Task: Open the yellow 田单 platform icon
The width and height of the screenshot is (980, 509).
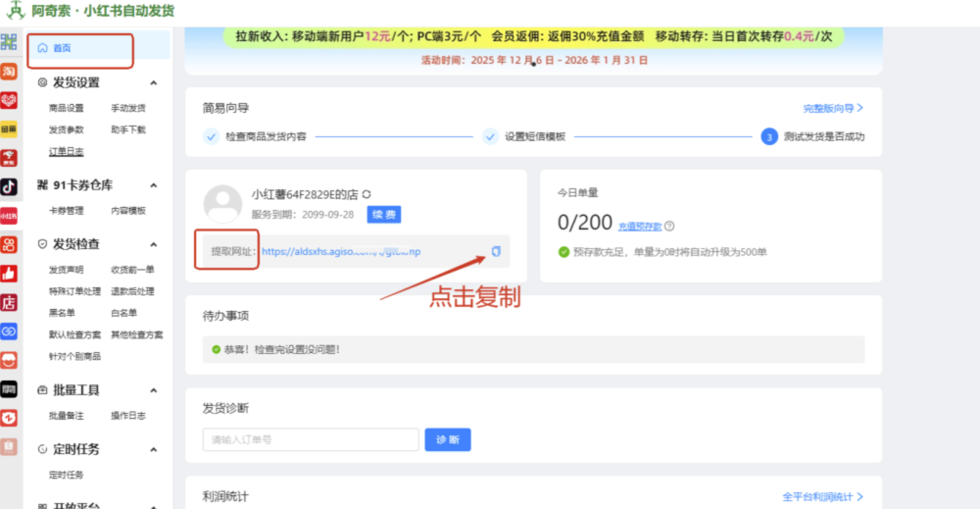Action: click(9, 128)
